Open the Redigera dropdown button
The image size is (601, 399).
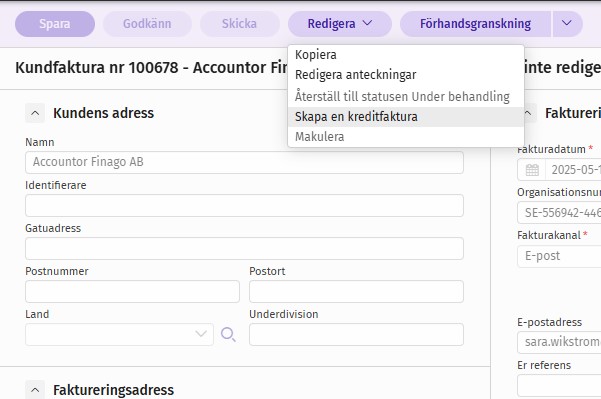click(340, 24)
